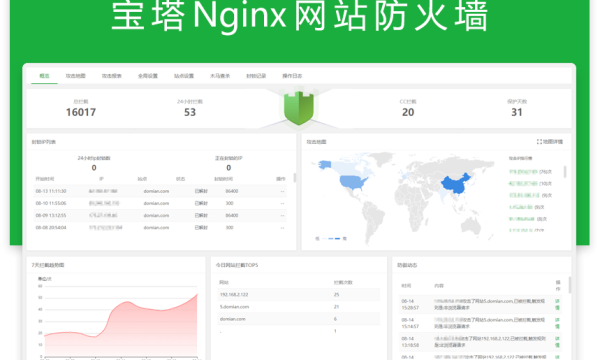This screenshot has width=600, height=360.
Task: Click the second attack IP ranking entry
Action: click(x=530, y=184)
